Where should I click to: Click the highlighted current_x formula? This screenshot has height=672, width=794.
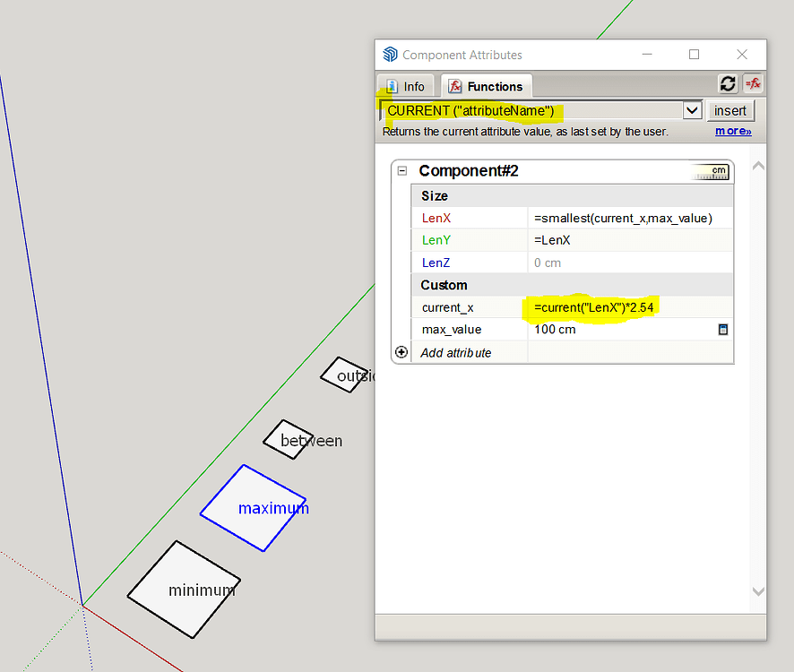click(x=594, y=307)
